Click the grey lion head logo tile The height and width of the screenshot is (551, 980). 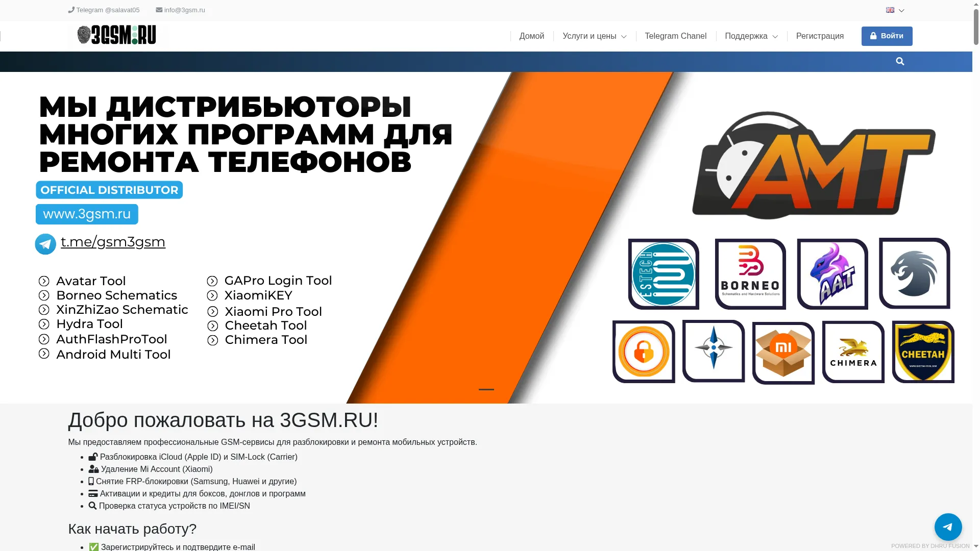tap(915, 273)
